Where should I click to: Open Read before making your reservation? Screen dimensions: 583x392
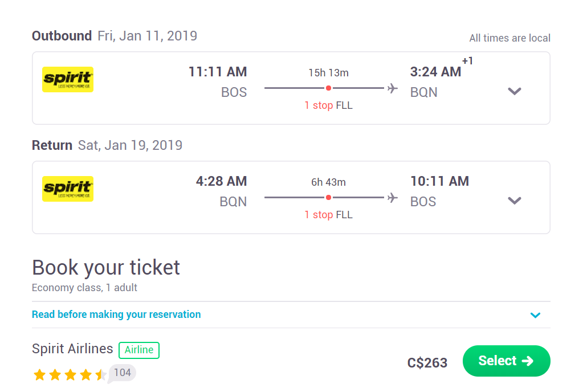point(116,315)
